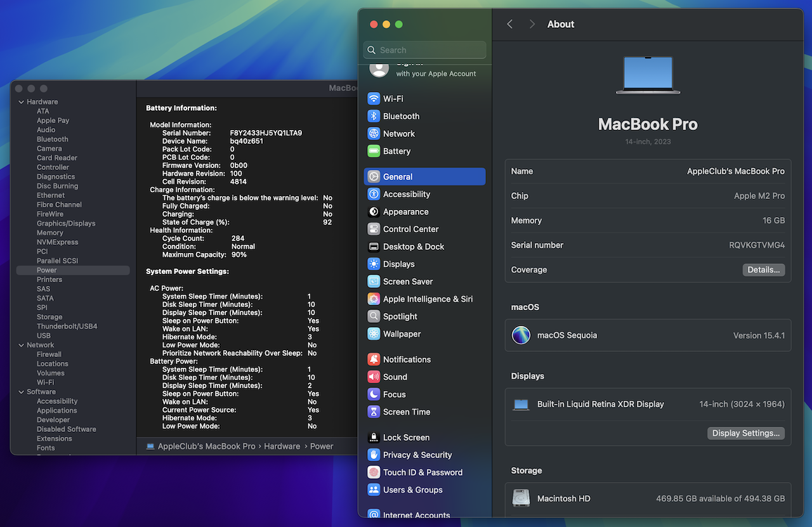Open the Screen Saver icon
Viewport: 812px width, 527px height.
[x=374, y=282]
